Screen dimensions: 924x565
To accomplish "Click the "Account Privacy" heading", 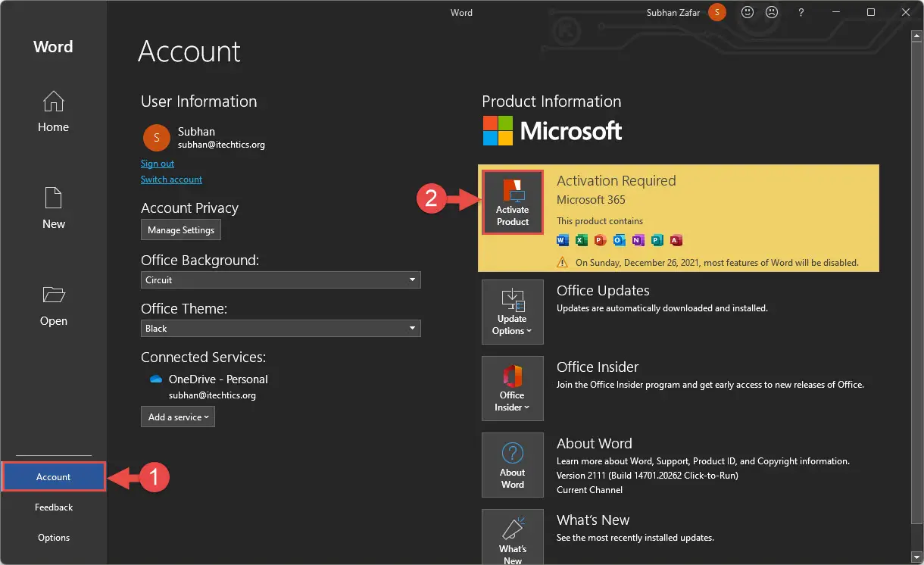I will [189, 208].
